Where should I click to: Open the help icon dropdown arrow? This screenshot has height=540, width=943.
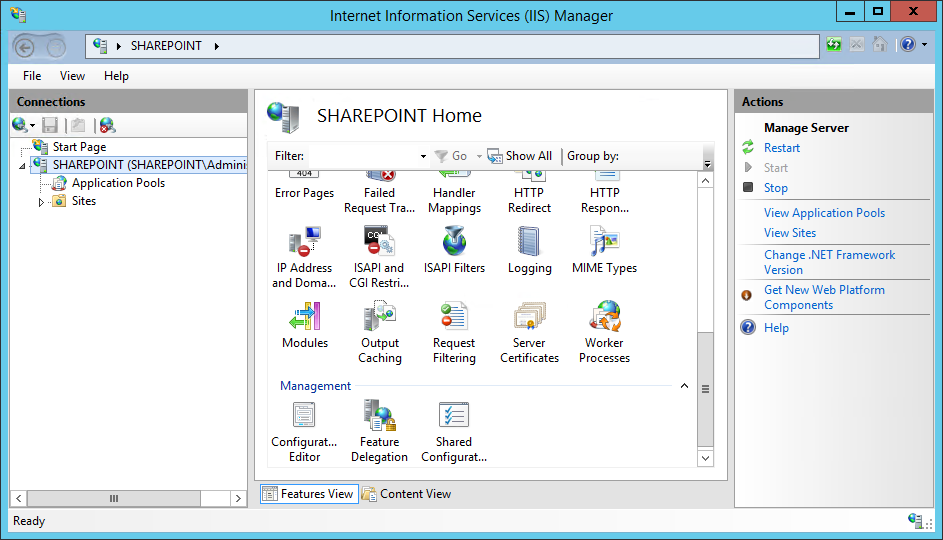coord(924,44)
